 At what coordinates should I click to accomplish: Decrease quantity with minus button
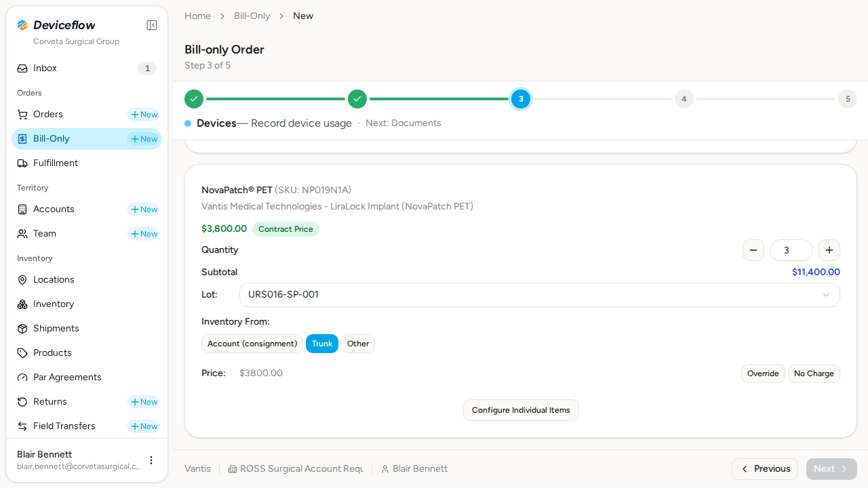pos(753,250)
